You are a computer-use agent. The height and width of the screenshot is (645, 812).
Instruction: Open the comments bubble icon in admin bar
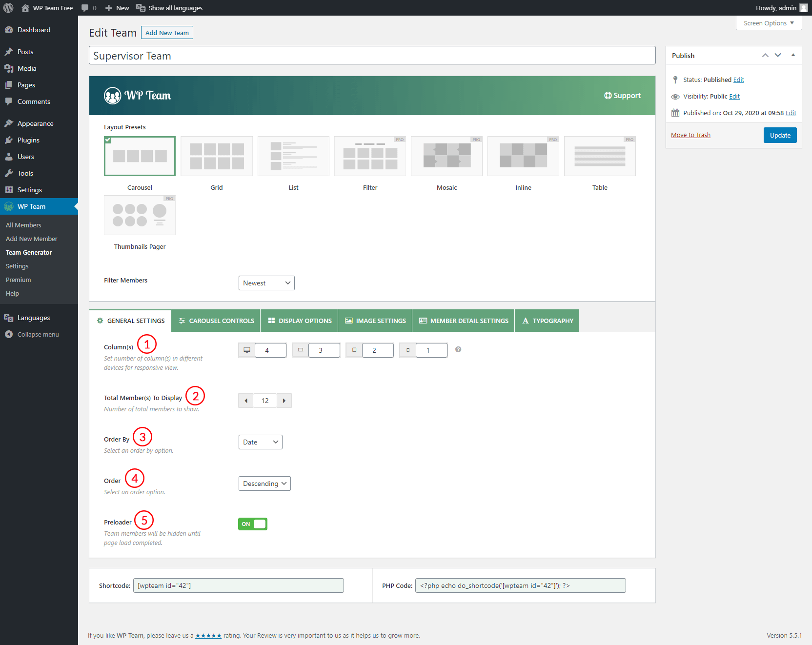85,8
